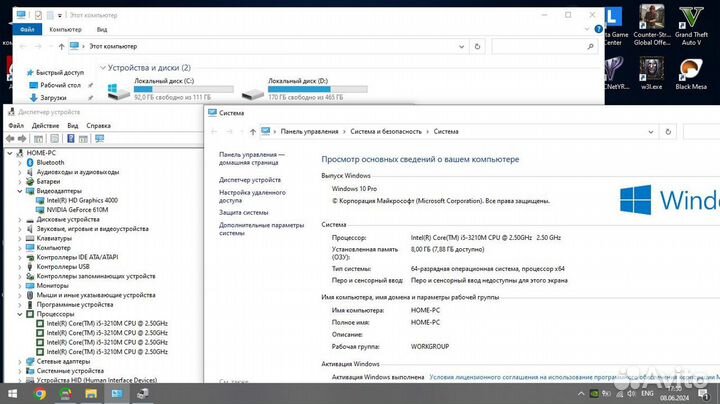Open the Диспетчер устройств link
The width and height of the screenshot is (720, 404).
[x=250, y=180]
